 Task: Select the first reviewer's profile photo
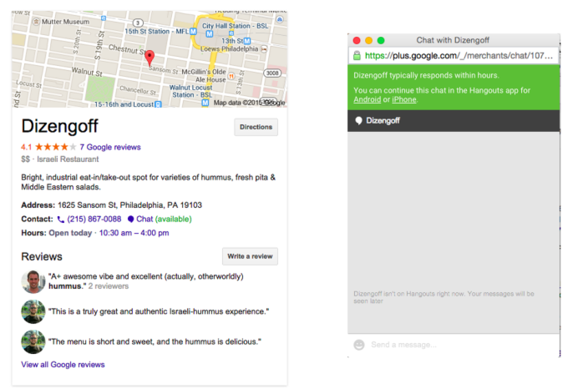click(x=33, y=281)
